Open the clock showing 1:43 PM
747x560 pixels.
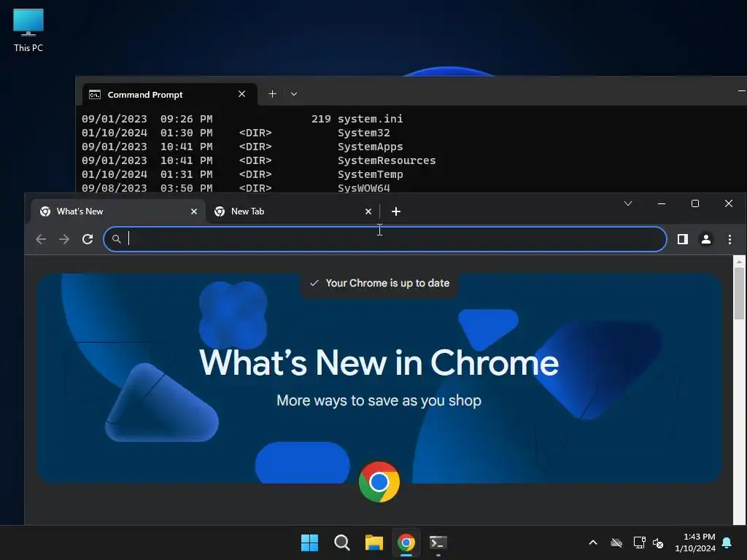point(695,542)
